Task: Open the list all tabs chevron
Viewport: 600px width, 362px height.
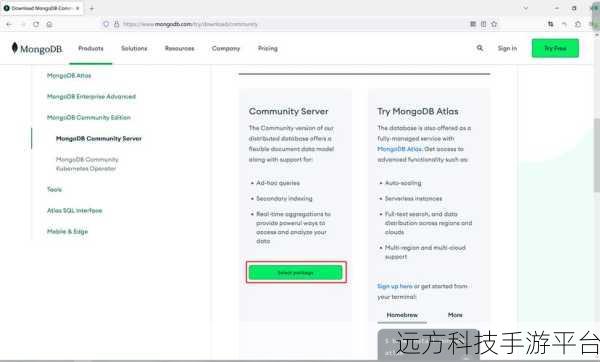Action: [x=526, y=8]
